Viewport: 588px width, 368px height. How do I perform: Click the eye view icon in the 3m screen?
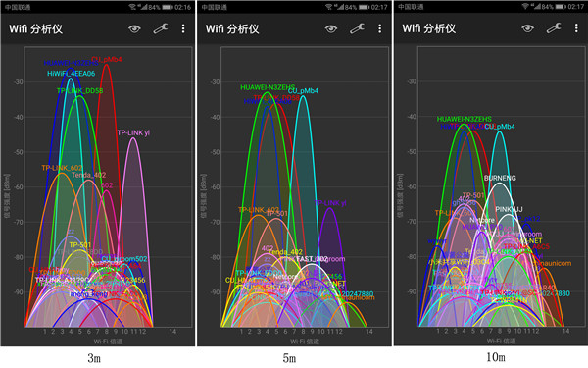pyautogui.click(x=134, y=28)
